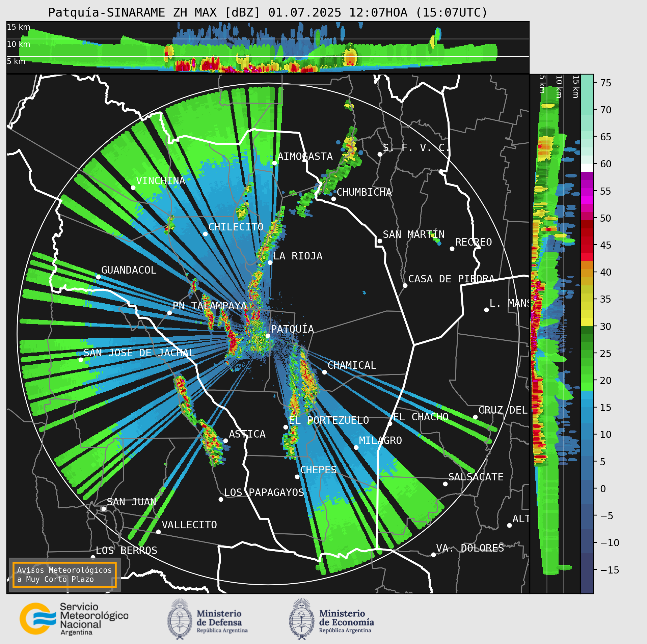Click the VALLECITO city label
Image resolution: width=647 pixels, height=644 pixels.
click(189, 525)
